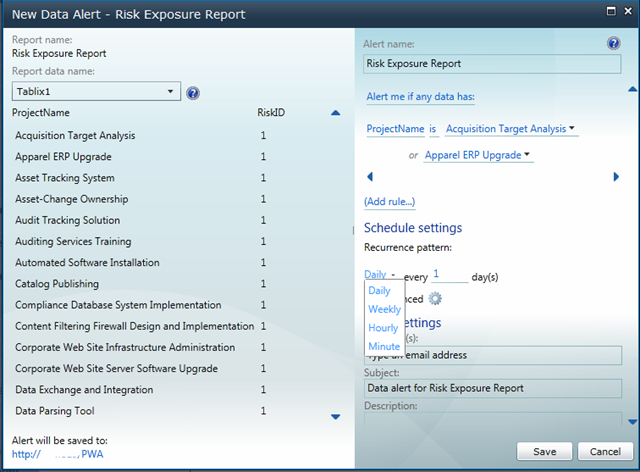This screenshot has width=640, height=472.
Task: Choose Minute recurrence option
Action: pyautogui.click(x=384, y=346)
